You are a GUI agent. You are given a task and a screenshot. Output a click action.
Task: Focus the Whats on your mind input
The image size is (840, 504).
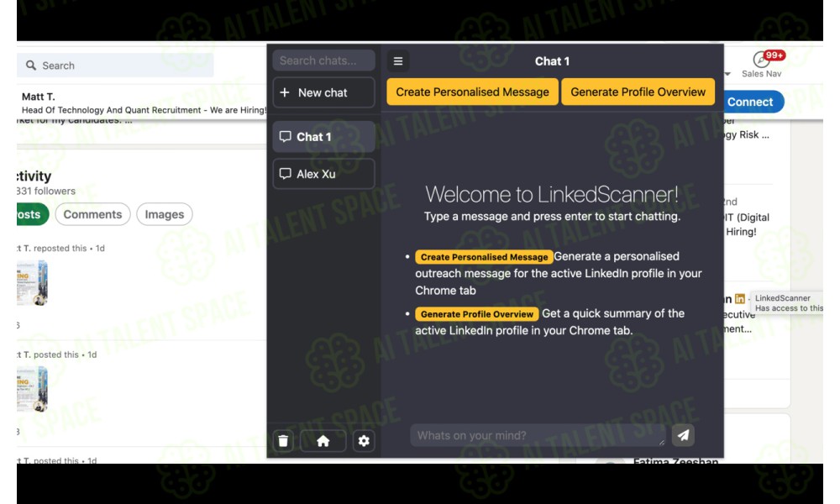point(538,435)
